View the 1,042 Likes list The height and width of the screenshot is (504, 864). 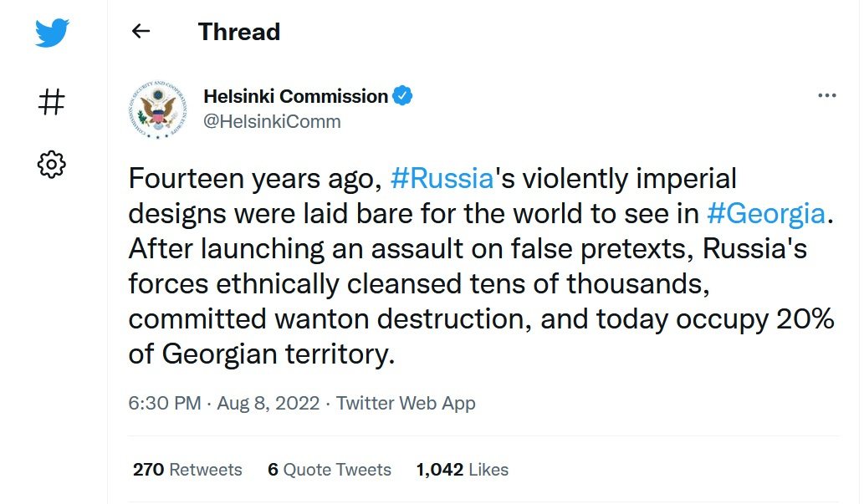click(x=463, y=469)
